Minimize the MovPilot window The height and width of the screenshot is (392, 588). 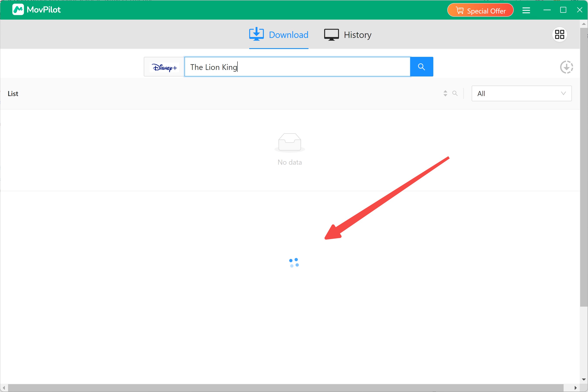pos(547,10)
